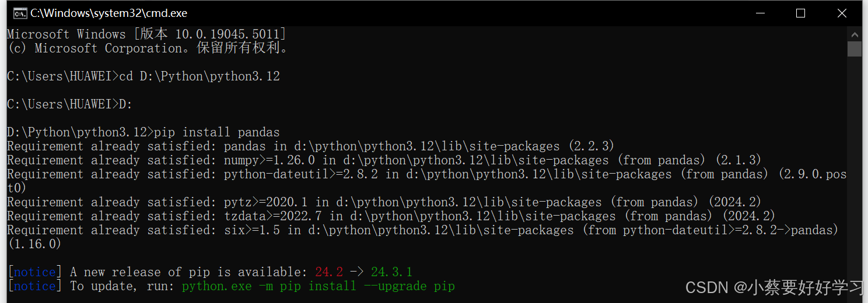Screen dimensions: 868x303
Task: Click the scrollbar up arrow
Action: (x=855, y=33)
